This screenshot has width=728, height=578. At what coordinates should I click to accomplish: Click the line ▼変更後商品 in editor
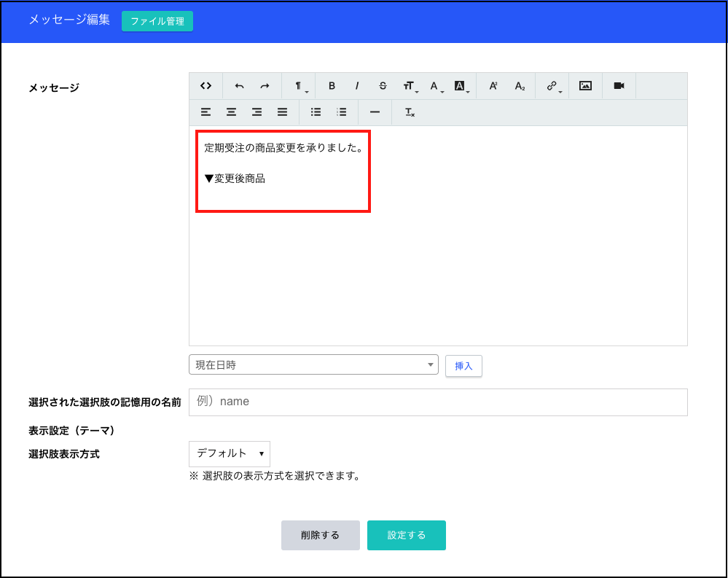pyautogui.click(x=235, y=179)
